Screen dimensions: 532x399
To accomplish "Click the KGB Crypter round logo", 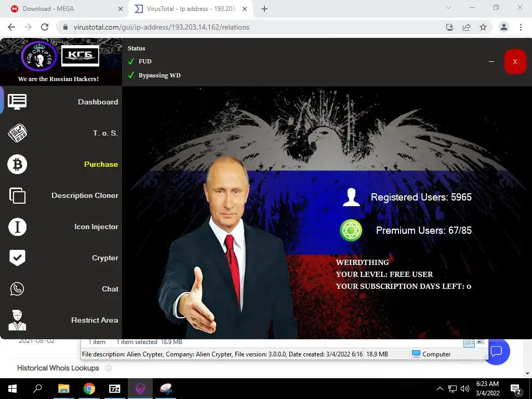I will pos(39,56).
